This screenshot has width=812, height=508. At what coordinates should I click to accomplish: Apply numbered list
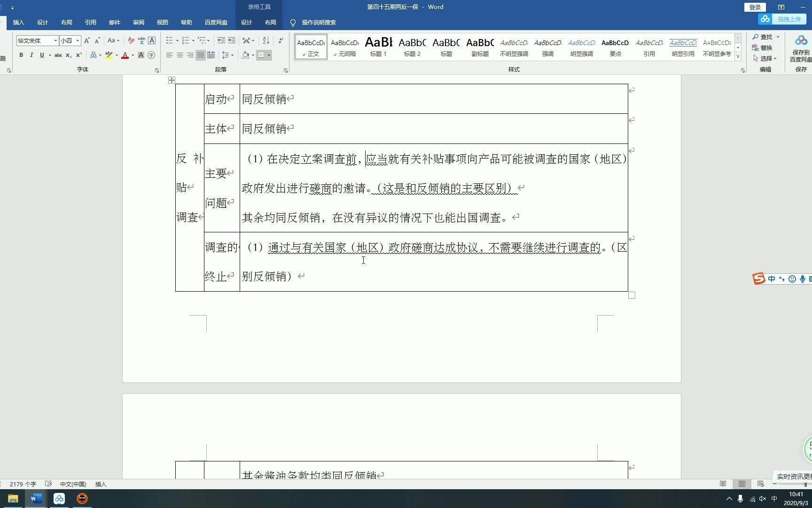click(186, 40)
